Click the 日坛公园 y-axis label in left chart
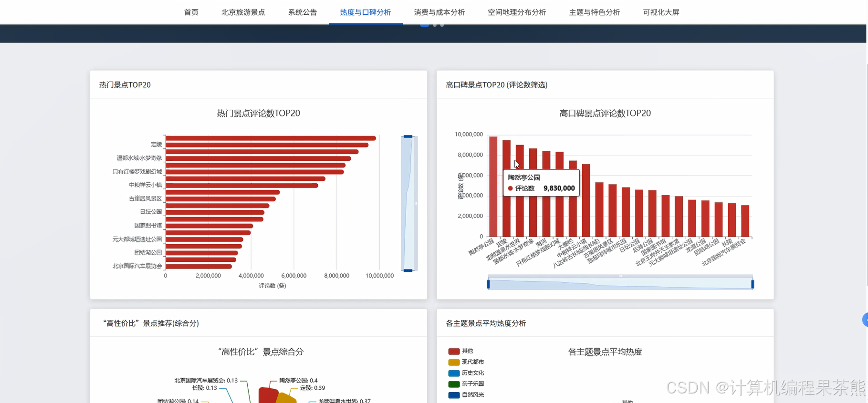The image size is (868, 403). [151, 212]
